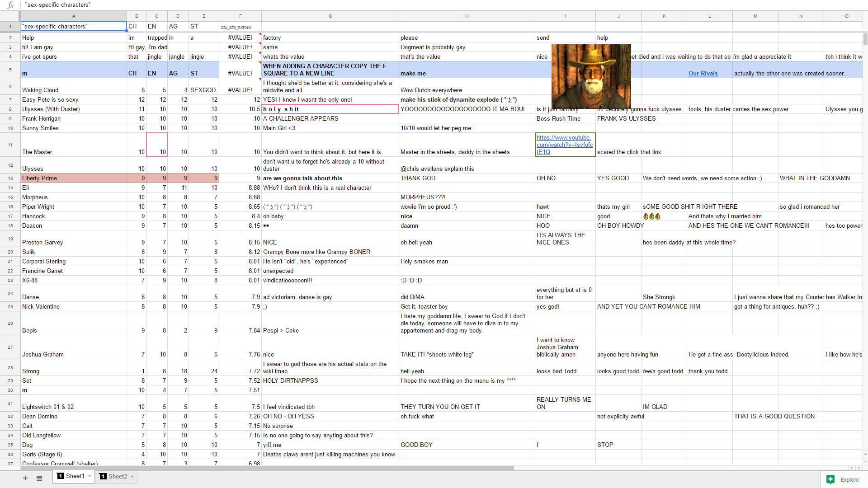Viewport: 868px width, 488px height.
Task: Select the cell 'SEXGOD' in Waking Cloud row
Action: 204,86
